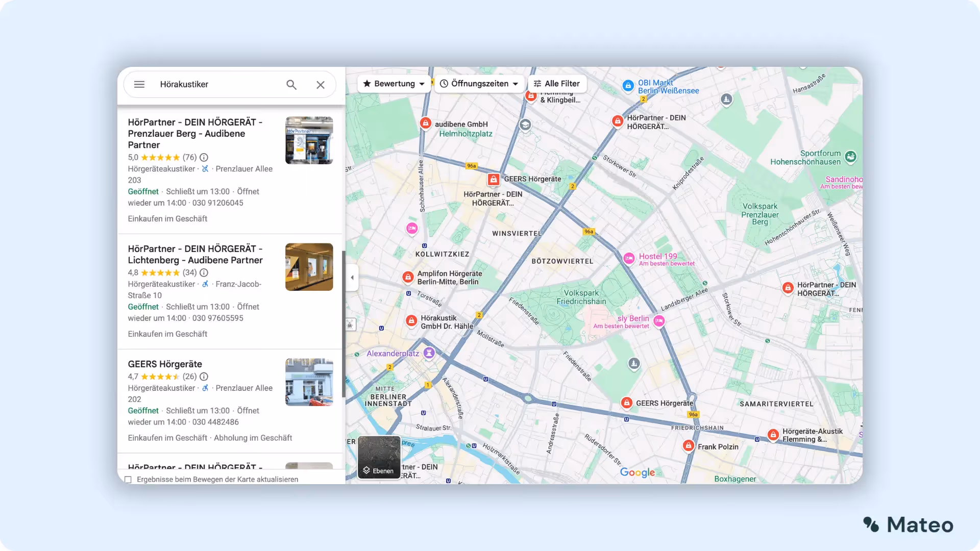Click info icon next to (34) reviews

(204, 272)
